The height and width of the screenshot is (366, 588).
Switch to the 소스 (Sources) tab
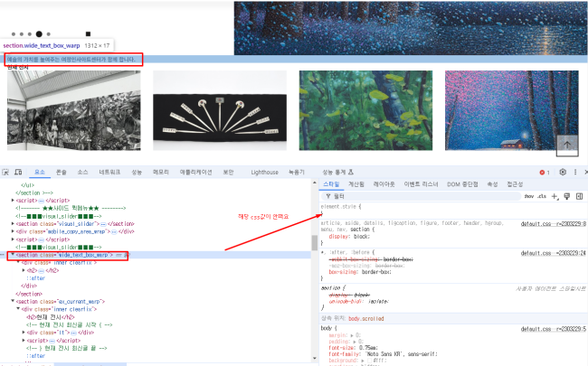tap(83, 172)
